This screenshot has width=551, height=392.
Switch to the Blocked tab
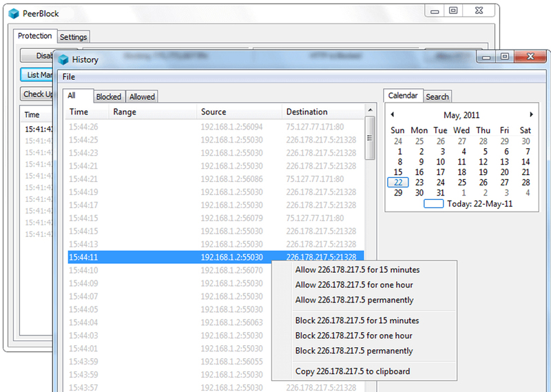tap(109, 96)
